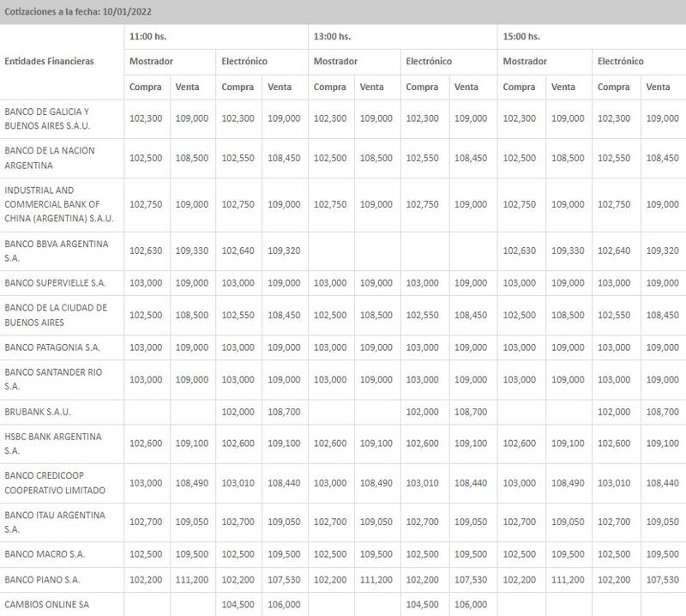
Task: Select the Banco Credicoop Cooperativo Limitado entry
Action: point(55,482)
